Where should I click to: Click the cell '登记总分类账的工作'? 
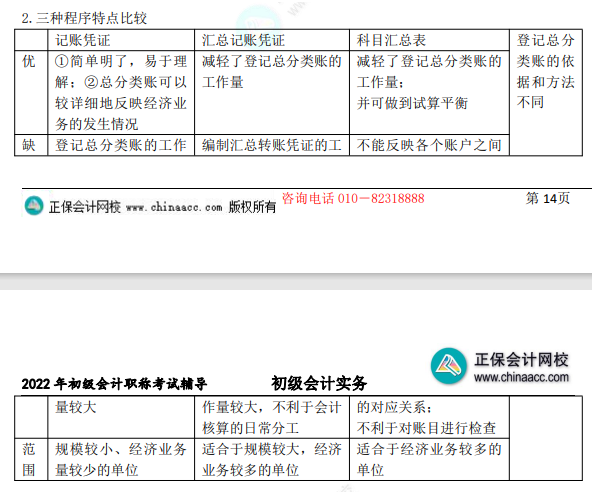tap(121, 145)
